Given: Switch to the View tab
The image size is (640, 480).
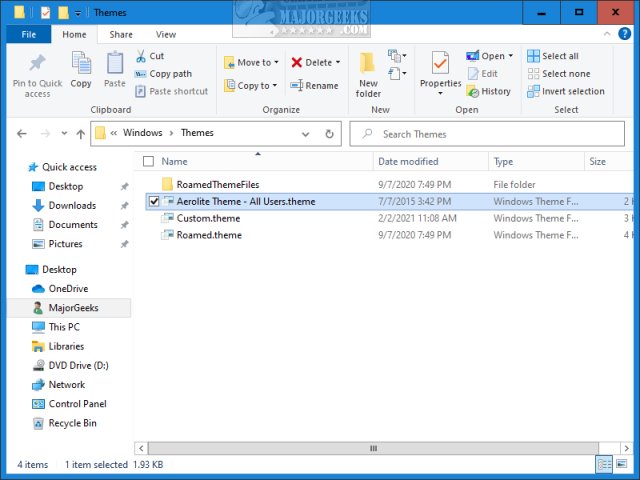Looking at the screenshot, I should tap(166, 34).
